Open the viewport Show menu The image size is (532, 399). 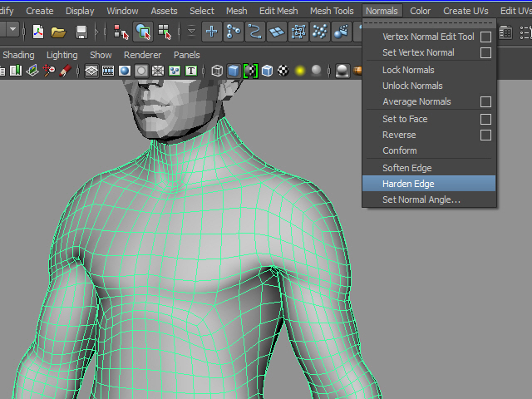click(x=101, y=55)
